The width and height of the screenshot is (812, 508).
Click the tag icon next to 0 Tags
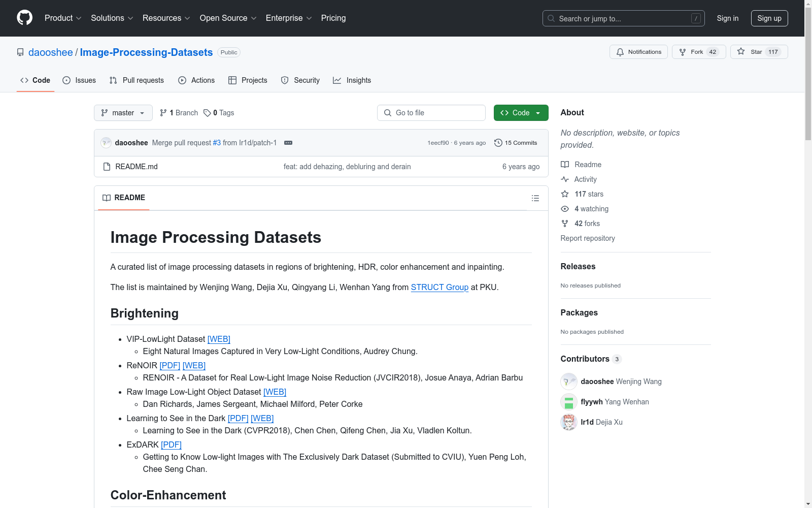(207, 113)
